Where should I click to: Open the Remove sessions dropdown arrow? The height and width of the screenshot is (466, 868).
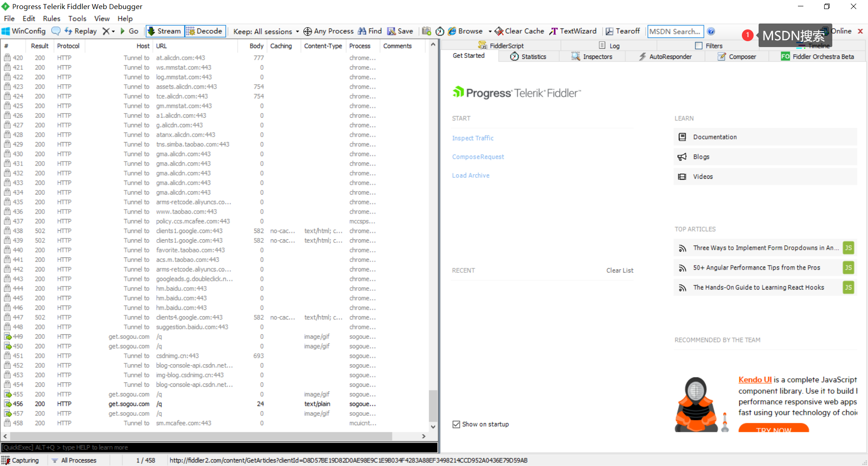[x=113, y=31]
